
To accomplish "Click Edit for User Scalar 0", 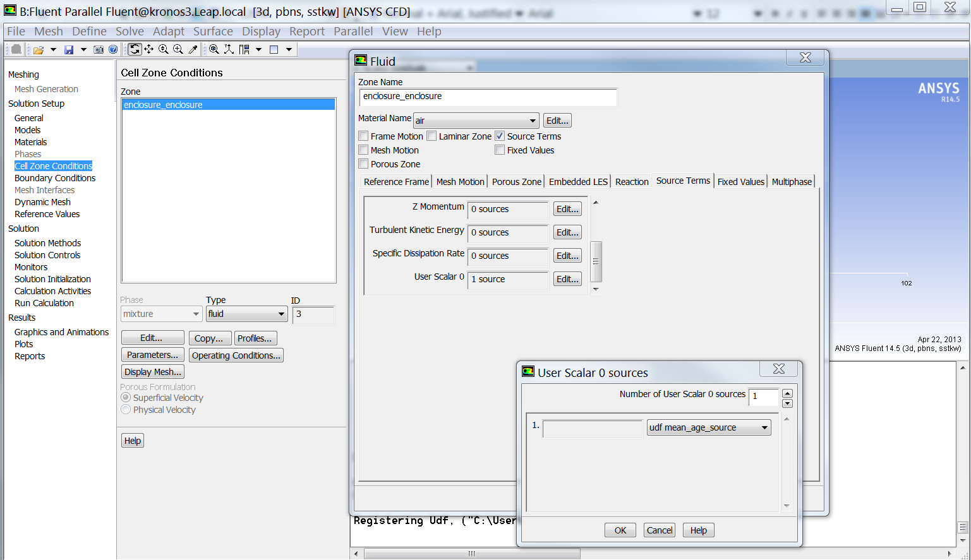I will tap(567, 279).
